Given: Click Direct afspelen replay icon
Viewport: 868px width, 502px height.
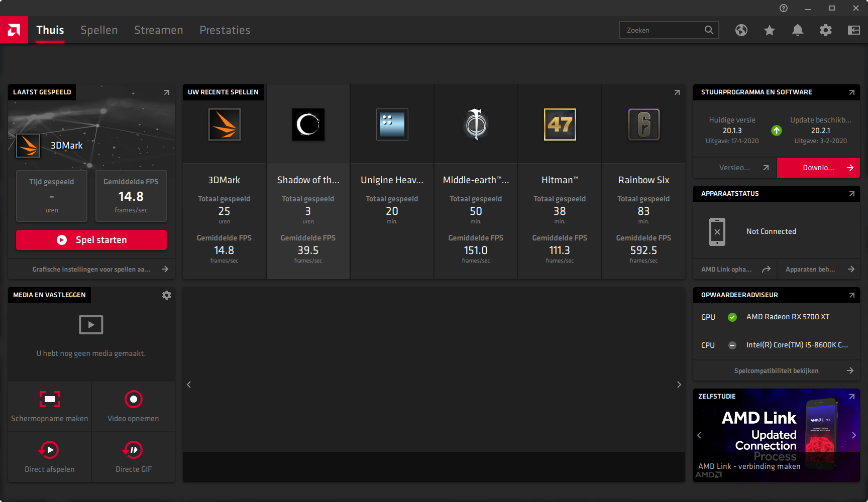Looking at the screenshot, I should pos(49,450).
